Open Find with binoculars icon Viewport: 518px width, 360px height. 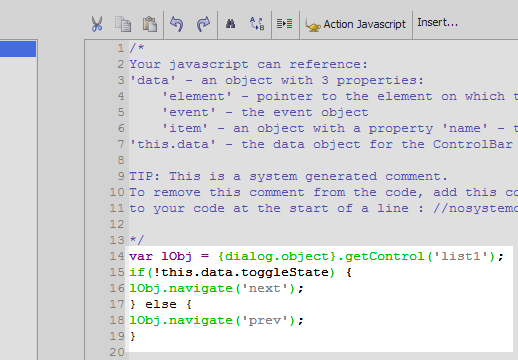[x=231, y=24]
